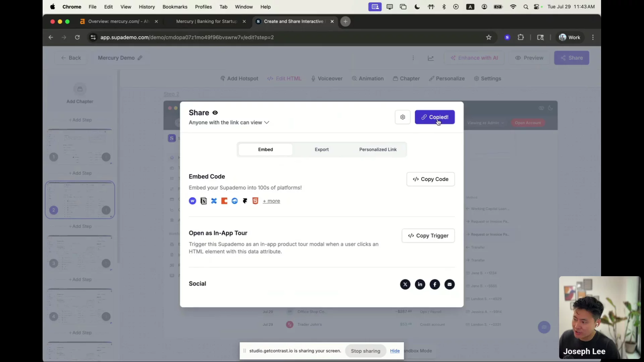Open Animation tool
Image resolution: width=644 pixels, height=362 pixels.
coord(368,78)
